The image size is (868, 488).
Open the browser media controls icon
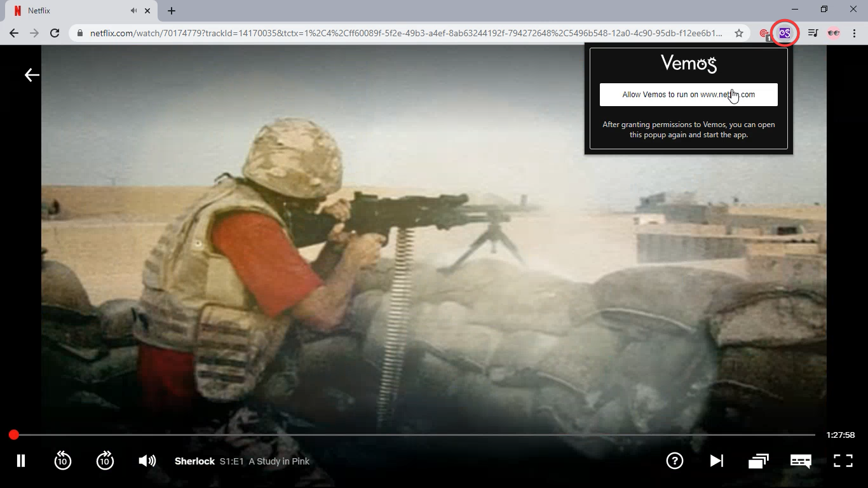coord(813,33)
